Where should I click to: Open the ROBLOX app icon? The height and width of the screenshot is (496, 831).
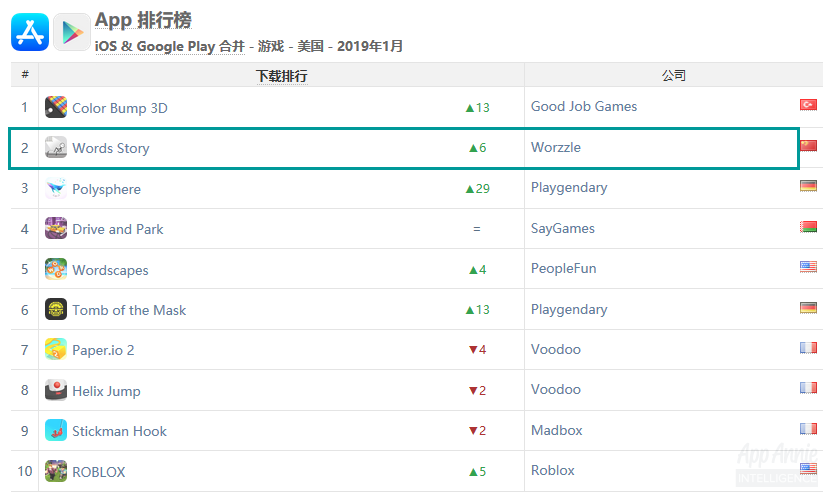56,471
